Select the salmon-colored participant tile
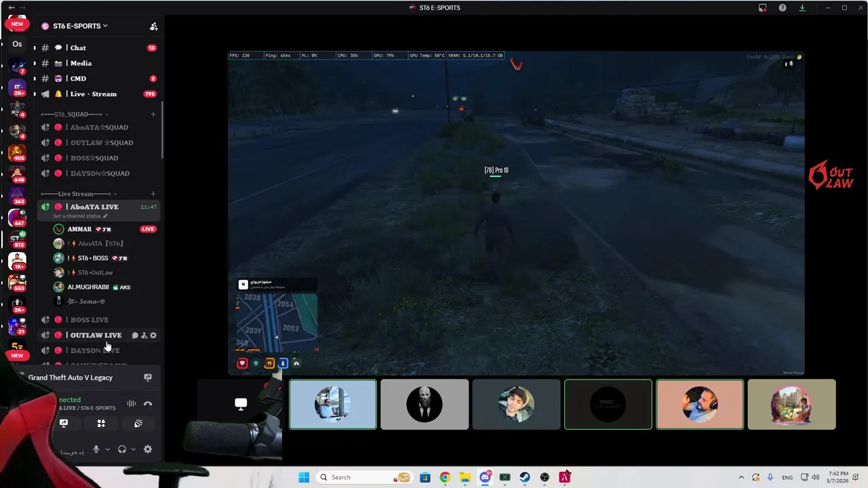 pos(700,405)
